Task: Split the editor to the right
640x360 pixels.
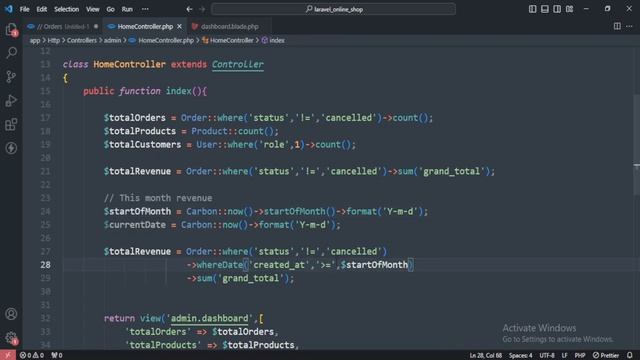Action: pos(617,26)
